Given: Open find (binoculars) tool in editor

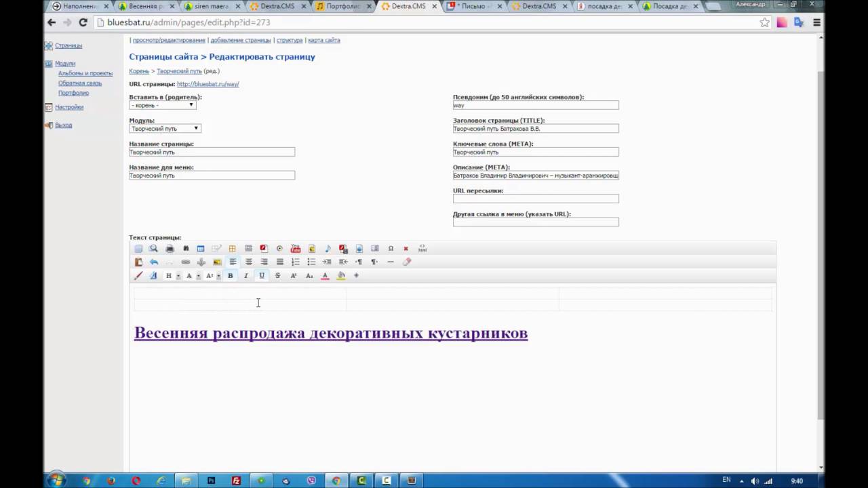Looking at the screenshot, I should click(186, 249).
